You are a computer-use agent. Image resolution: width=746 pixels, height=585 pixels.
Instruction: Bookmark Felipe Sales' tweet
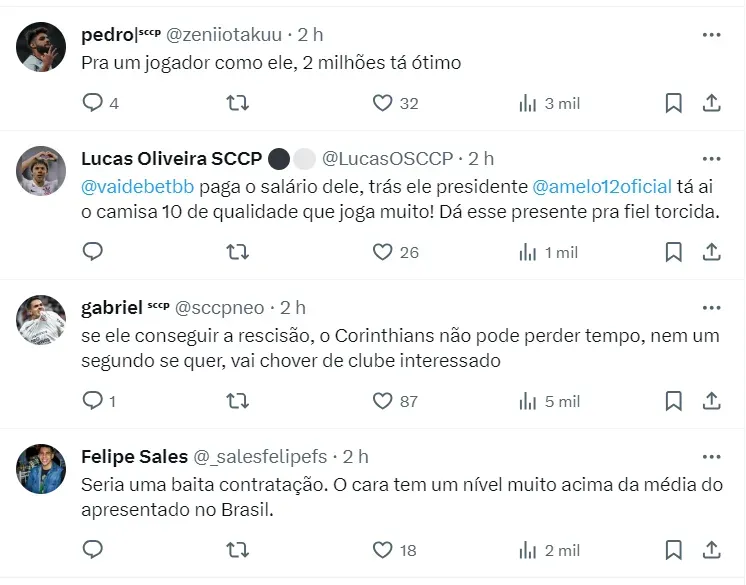coord(674,550)
